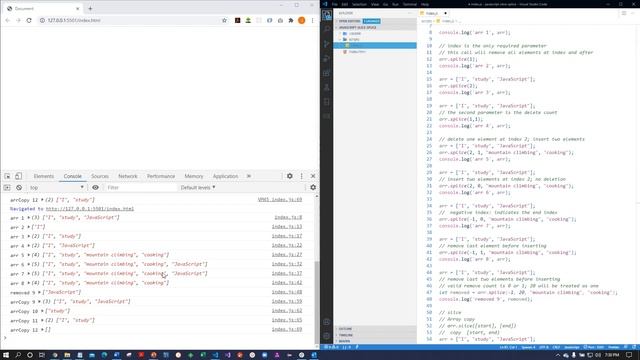Click the console Filter input

coord(141,187)
